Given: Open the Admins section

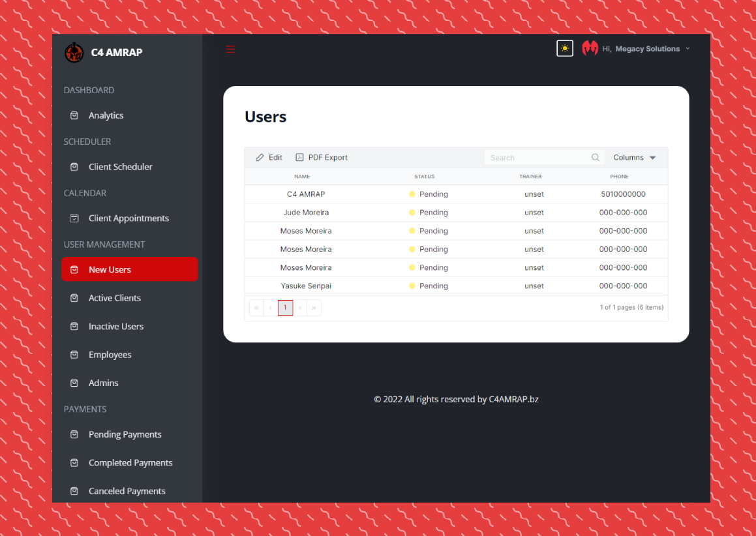Looking at the screenshot, I should (104, 383).
